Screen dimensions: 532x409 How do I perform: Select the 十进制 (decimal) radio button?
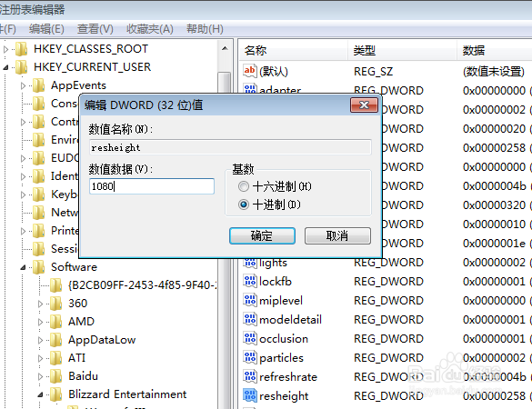[x=244, y=204]
